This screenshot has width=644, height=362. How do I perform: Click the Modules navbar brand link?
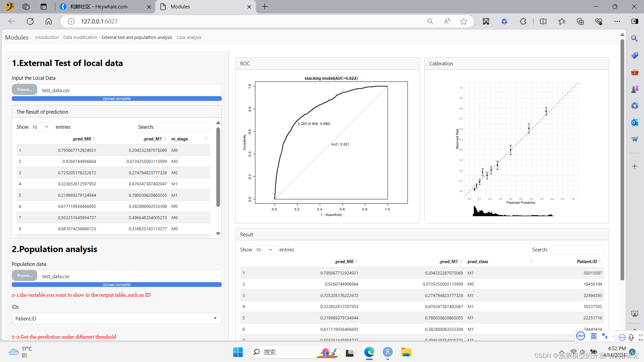(x=17, y=38)
